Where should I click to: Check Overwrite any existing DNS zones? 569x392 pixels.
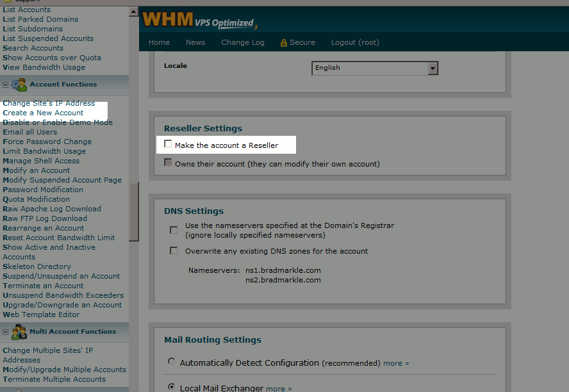(174, 250)
